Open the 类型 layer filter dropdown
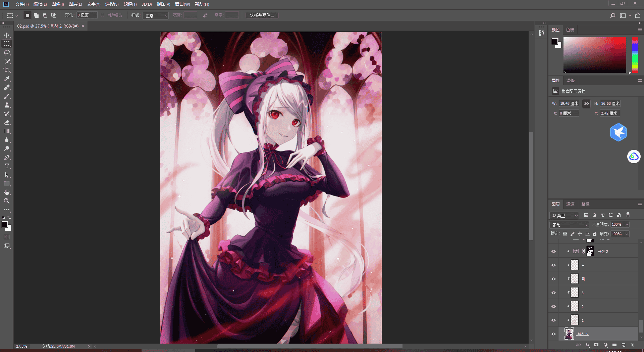Image resolution: width=644 pixels, height=352 pixels. (x=565, y=215)
